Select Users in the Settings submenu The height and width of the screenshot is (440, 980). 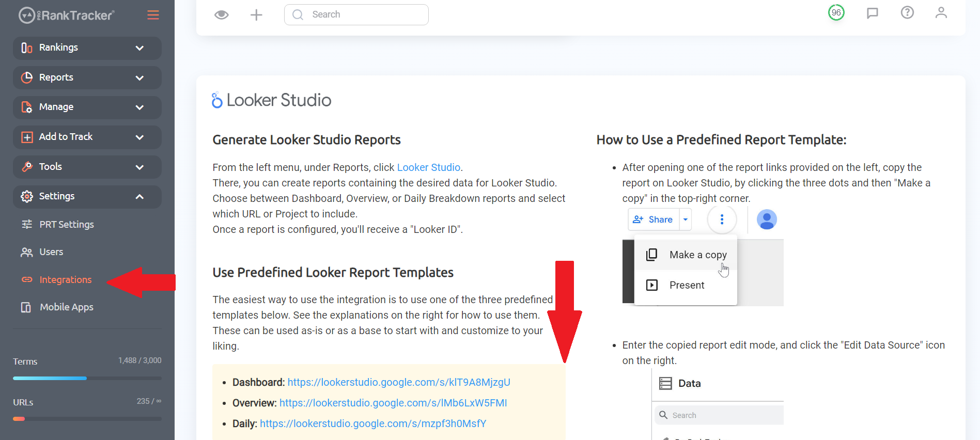pos(51,252)
